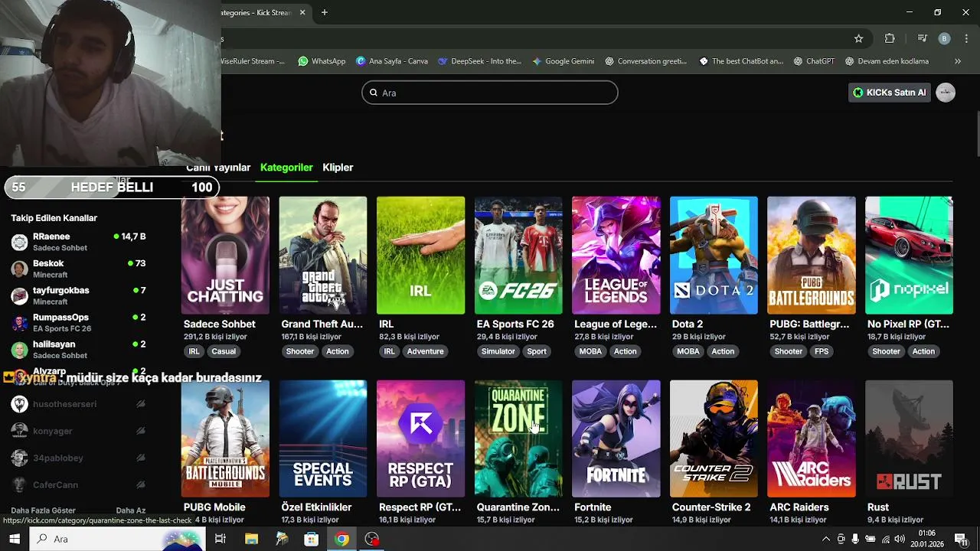Screen dimensions: 980x551
Task: Open the PUBG Battlegrounds cover
Action: pos(812,255)
